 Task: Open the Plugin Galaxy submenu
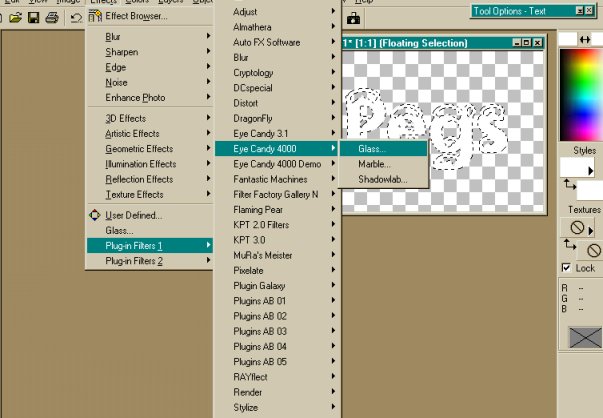[x=277, y=286]
